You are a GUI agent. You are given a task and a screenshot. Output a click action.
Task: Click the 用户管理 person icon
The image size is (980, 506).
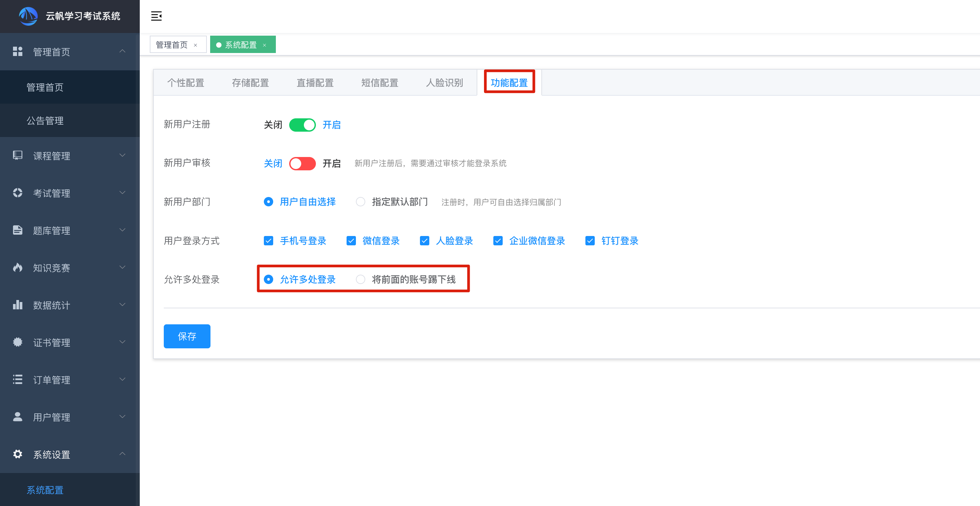coord(17,416)
